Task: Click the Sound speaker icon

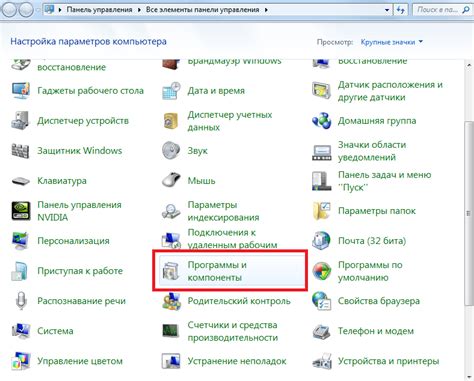Action: click(171, 150)
